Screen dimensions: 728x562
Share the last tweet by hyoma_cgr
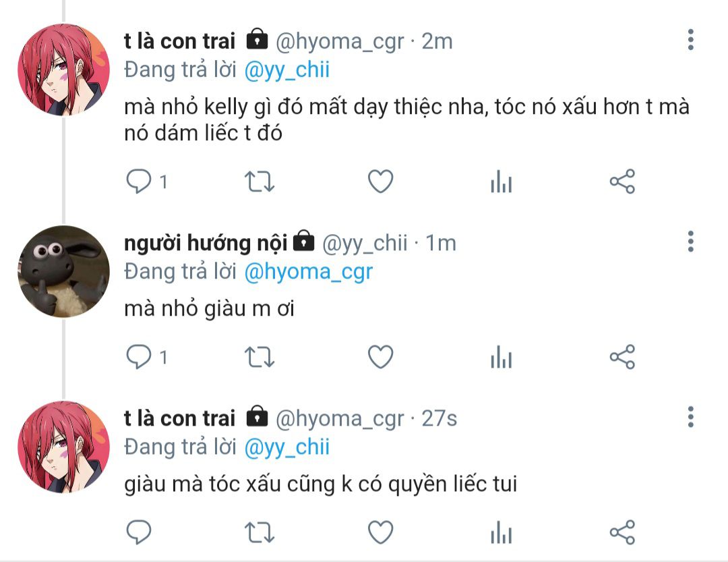[622, 532]
